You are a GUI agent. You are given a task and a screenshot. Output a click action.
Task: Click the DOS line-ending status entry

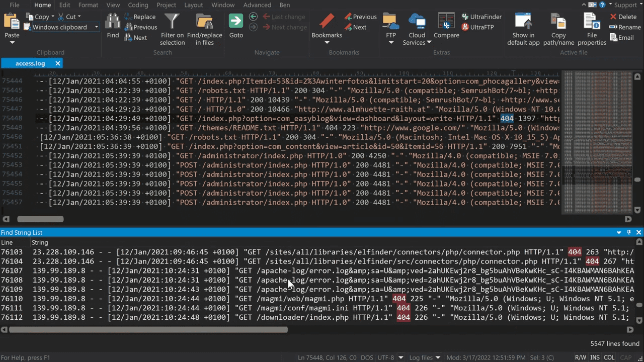367,357
